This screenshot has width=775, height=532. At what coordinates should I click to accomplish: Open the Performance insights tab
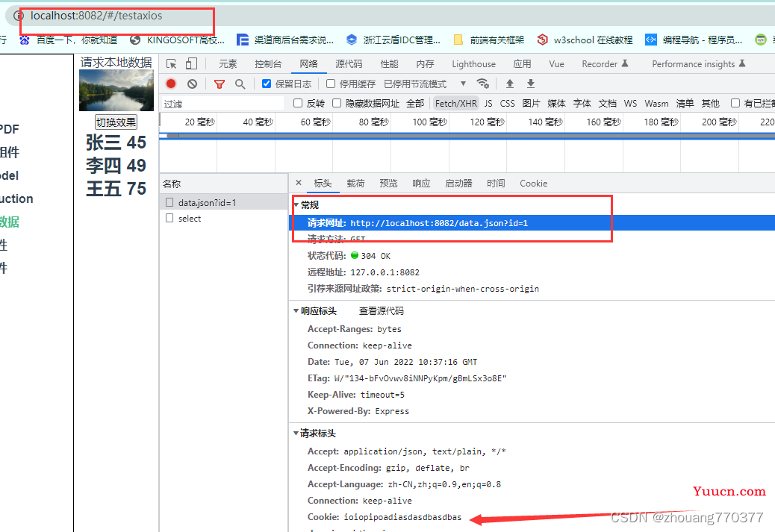[698, 63]
